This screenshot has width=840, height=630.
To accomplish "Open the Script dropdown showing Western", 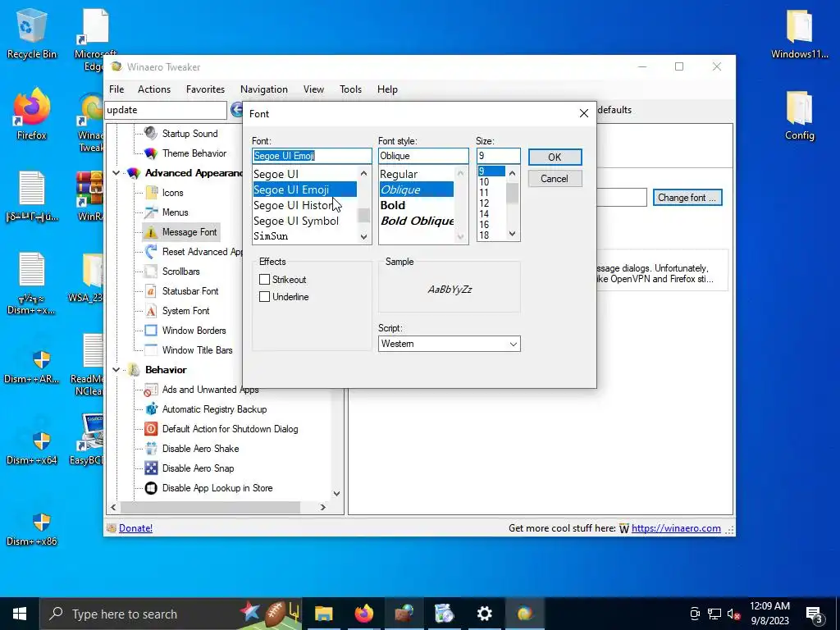I will pos(449,344).
